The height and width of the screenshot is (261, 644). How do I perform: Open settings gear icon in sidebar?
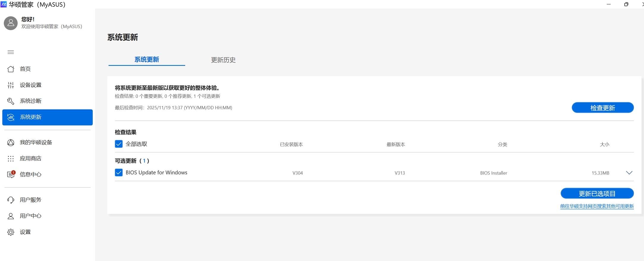click(11, 232)
